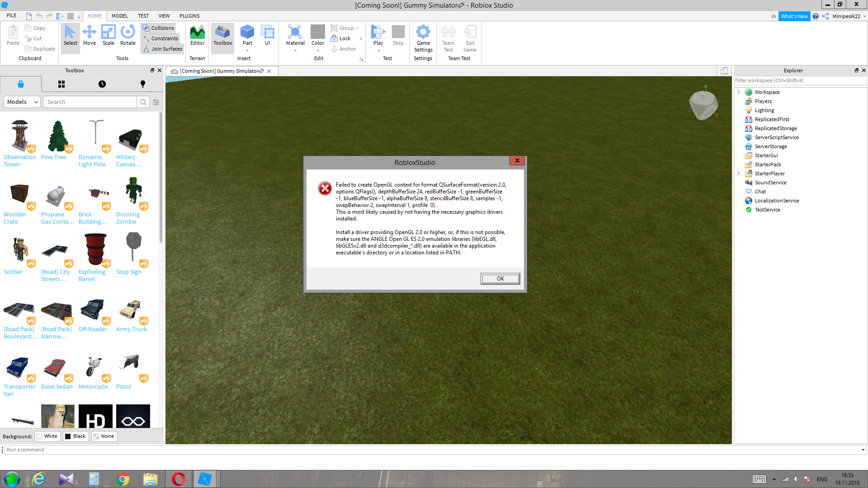The height and width of the screenshot is (488, 868).
Task: Switch to the MODEL ribbon tab
Action: tap(119, 16)
